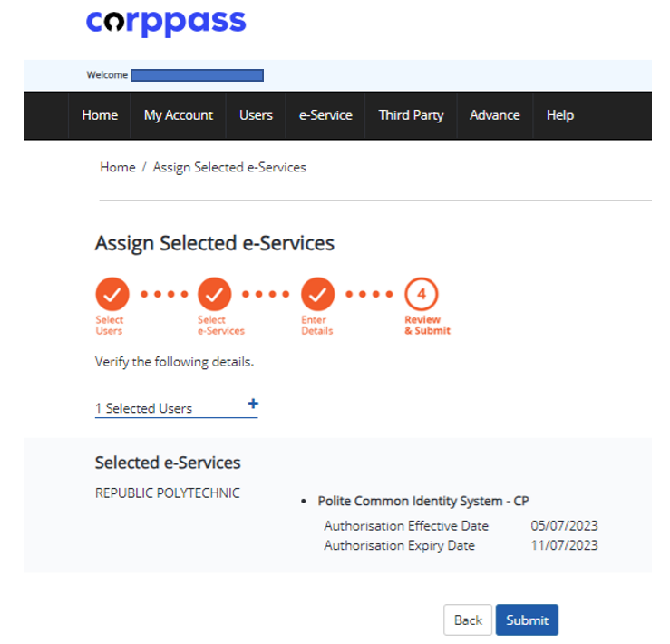Submit the e-Service assignment
The height and width of the screenshot is (644, 670).
(527, 620)
